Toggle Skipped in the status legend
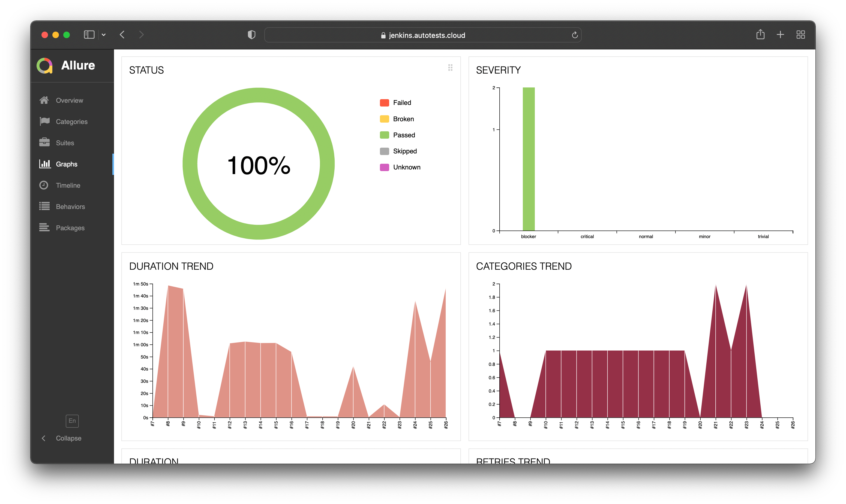 click(404, 151)
